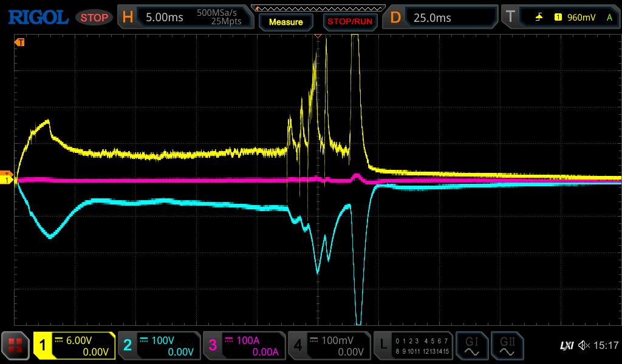Open the red grid function navigation icon
Screen dimensions: 622x364
pos(15,346)
